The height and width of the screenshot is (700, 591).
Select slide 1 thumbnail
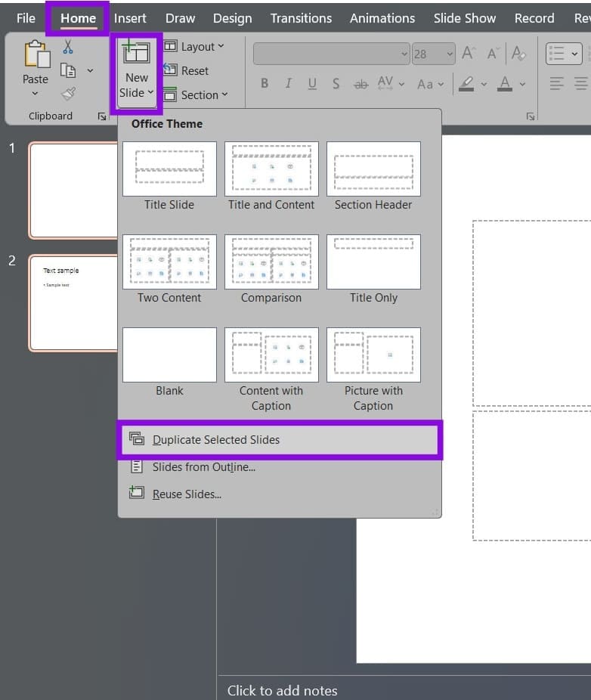point(73,190)
